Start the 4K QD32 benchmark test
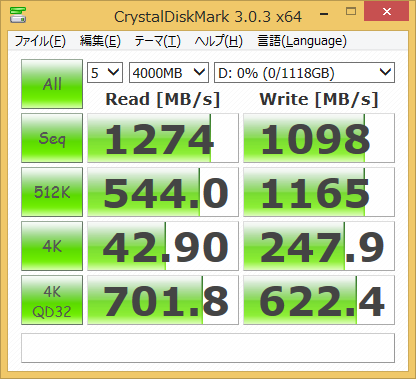The width and height of the screenshot is (416, 379). pyautogui.click(x=52, y=300)
